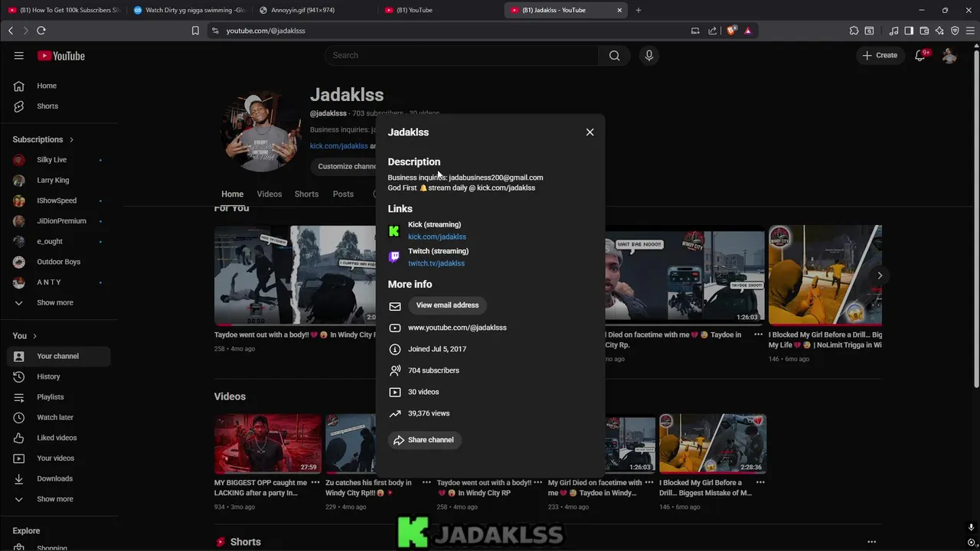The height and width of the screenshot is (551, 980).
Task: Open MY BIGGEST OPP video thumbnail
Action: click(x=268, y=444)
